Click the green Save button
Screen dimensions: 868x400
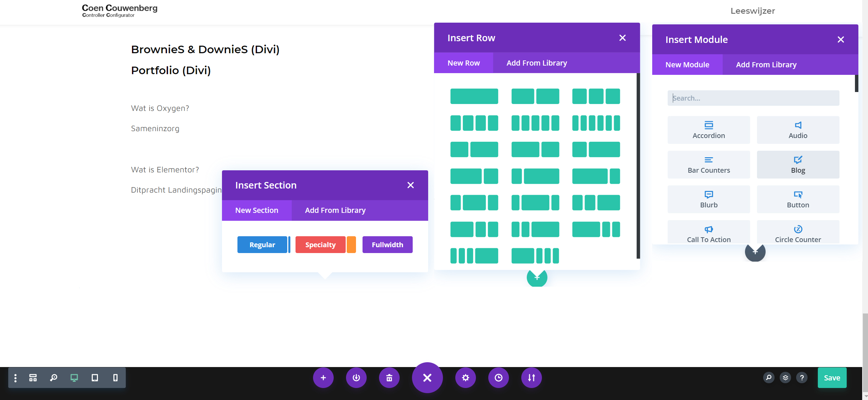point(832,378)
